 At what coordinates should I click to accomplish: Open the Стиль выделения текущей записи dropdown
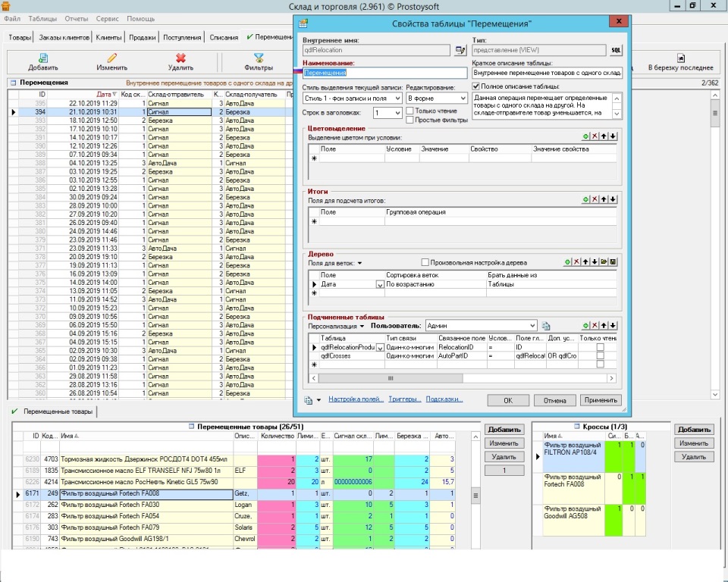point(397,99)
